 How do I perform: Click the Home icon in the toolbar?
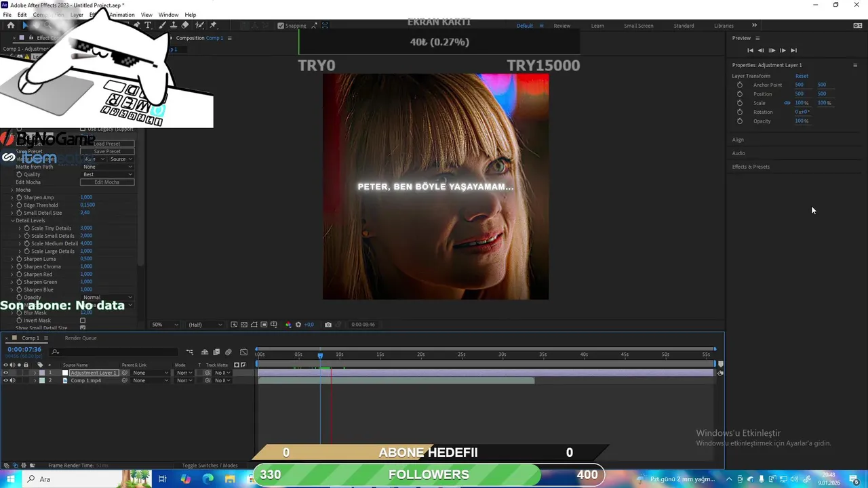coord(11,25)
